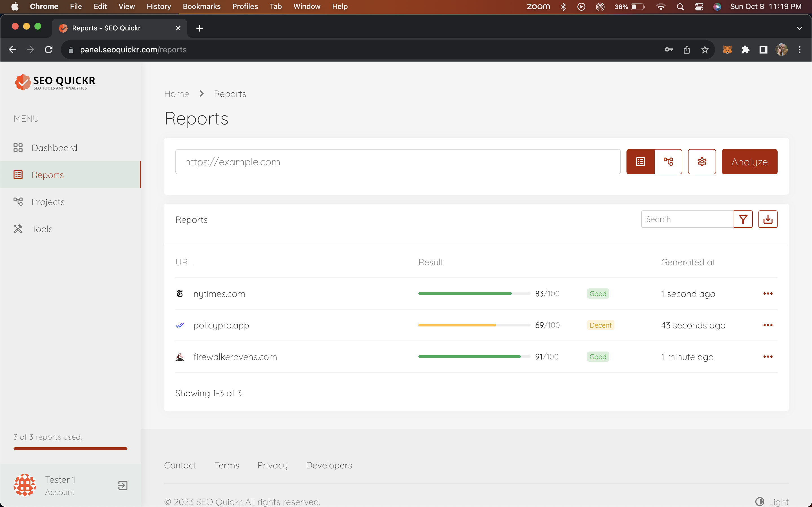Open the analysis settings gear button
Image resolution: width=812 pixels, height=507 pixels.
click(x=701, y=162)
